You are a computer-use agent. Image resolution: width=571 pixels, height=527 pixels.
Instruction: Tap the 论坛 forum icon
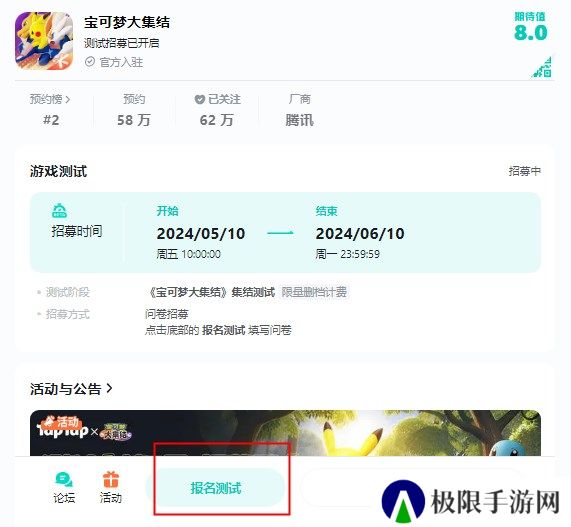[x=64, y=480]
